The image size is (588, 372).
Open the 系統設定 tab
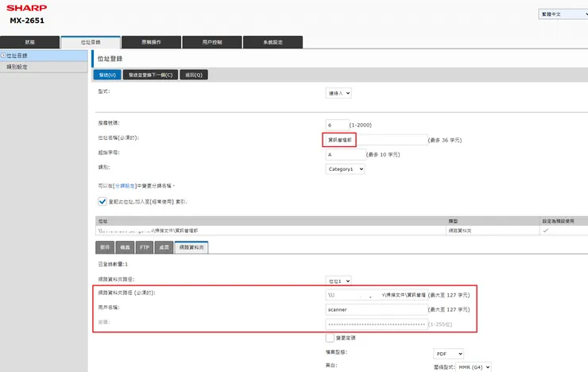(x=273, y=42)
